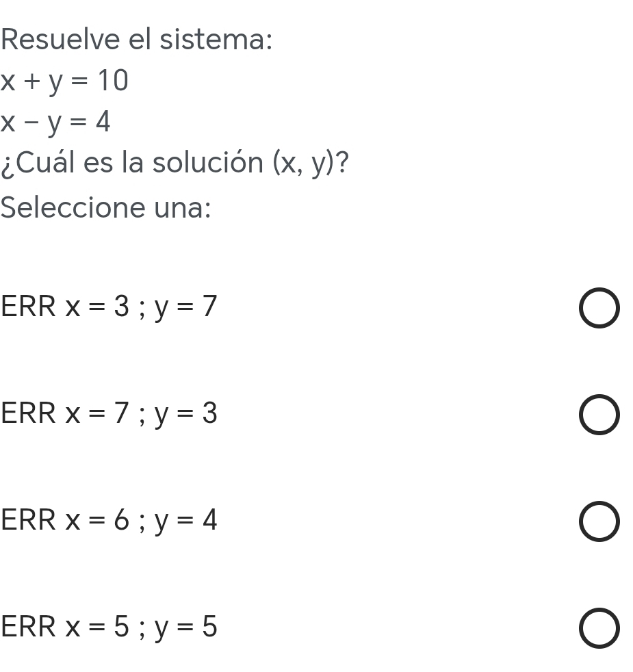Mark the radio circle for x = 6 ; y = 4
Image resolution: width=633 pixels, height=672 pixels.
click(599, 521)
